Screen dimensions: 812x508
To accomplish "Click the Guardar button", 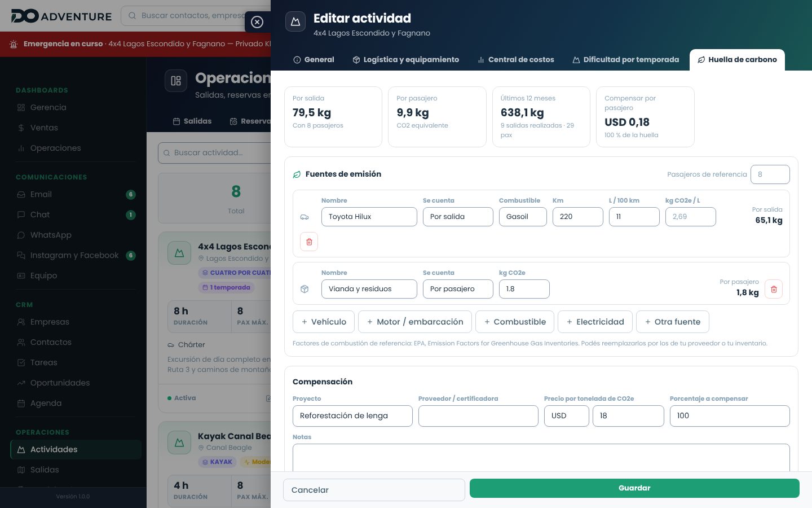I will (x=634, y=488).
